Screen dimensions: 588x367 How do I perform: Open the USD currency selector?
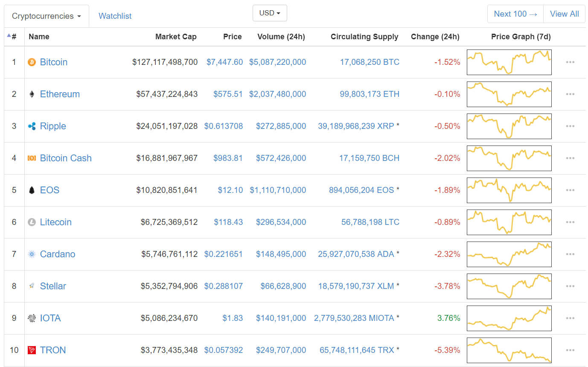pyautogui.click(x=270, y=13)
